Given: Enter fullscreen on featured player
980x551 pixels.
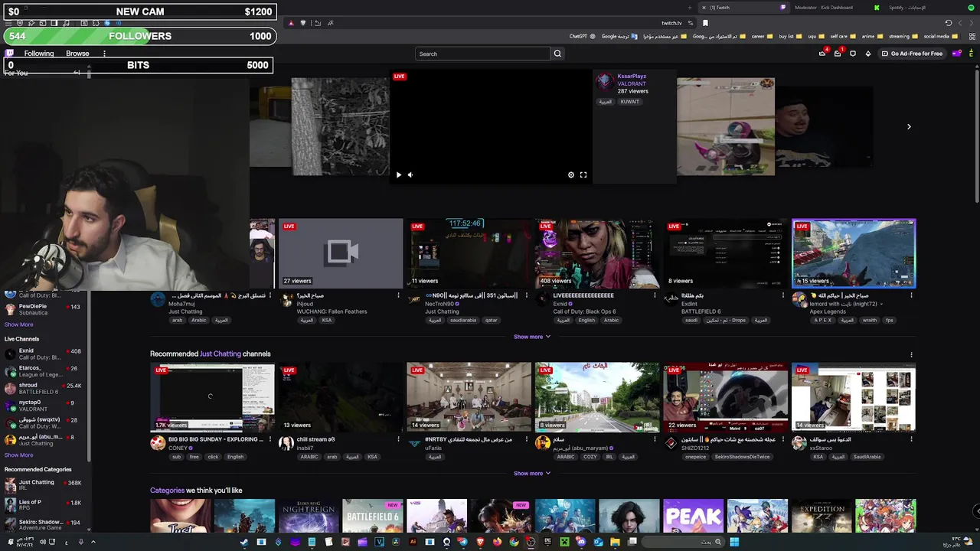Looking at the screenshot, I should [x=583, y=174].
